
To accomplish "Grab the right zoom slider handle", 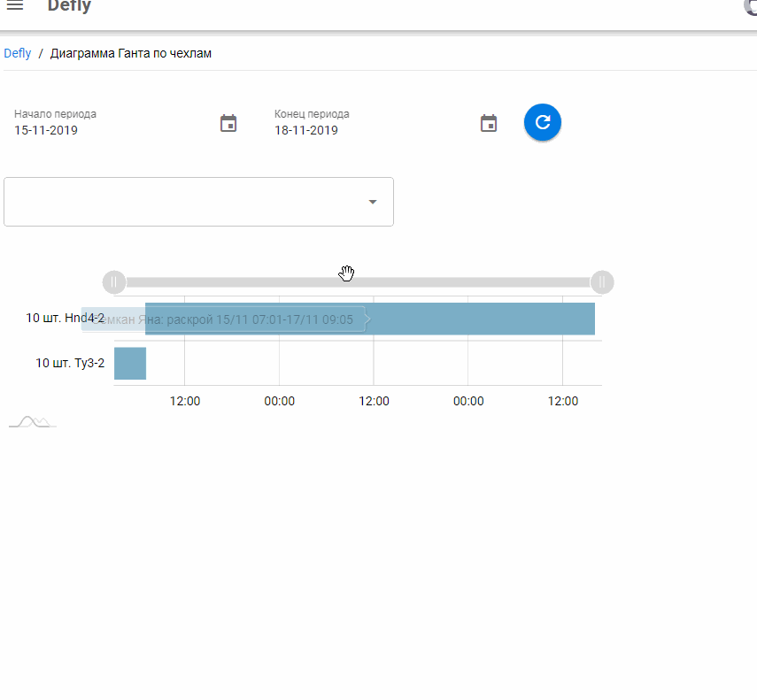I will click(602, 282).
